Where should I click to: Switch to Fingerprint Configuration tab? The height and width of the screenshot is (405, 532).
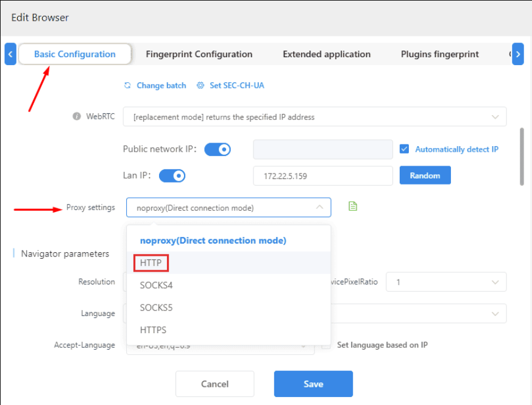tap(199, 54)
